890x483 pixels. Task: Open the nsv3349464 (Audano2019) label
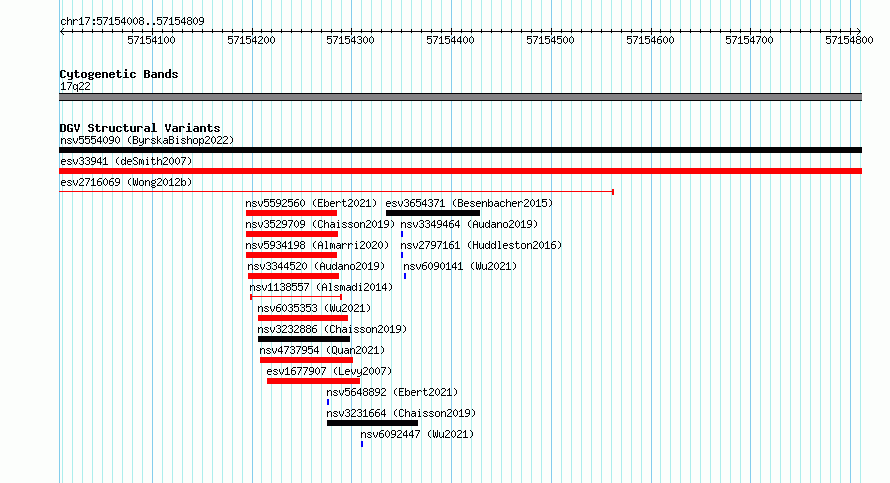point(469,224)
